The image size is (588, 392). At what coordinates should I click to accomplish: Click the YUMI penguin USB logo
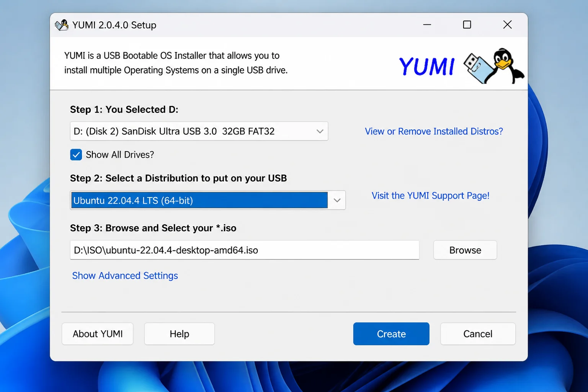point(493,66)
